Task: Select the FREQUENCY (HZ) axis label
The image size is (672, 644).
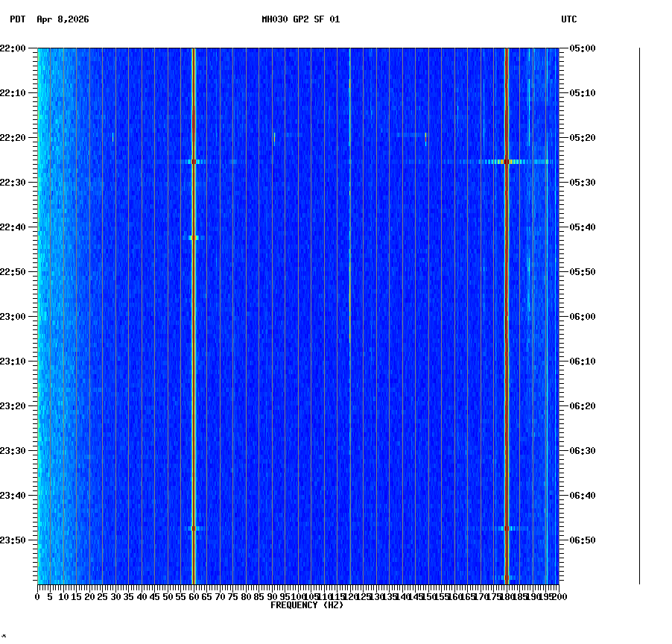Action: (x=306, y=604)
